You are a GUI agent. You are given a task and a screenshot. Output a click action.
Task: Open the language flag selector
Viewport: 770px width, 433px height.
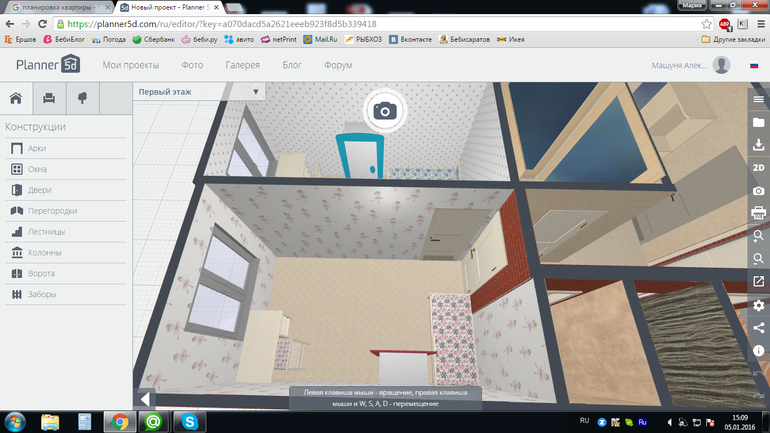tap(753, 66)
